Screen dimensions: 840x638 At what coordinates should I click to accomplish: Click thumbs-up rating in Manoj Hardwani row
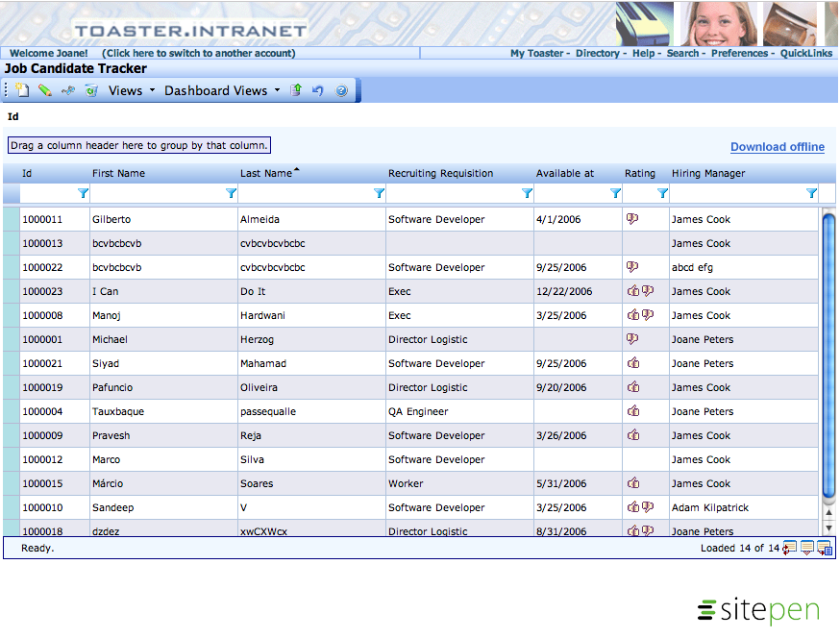(633, 314)
